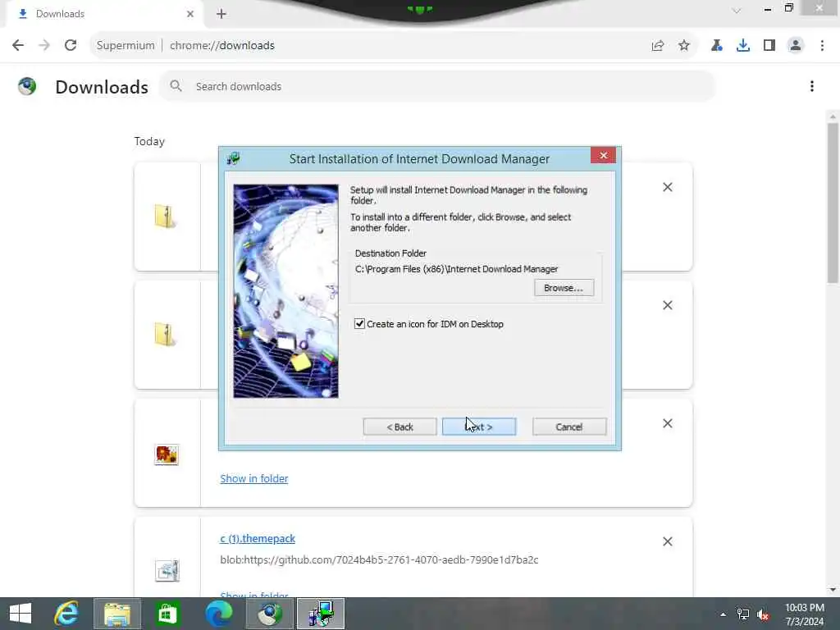Show hidden system tray icons
Image resolution: width=840 pixels, height=630 pixels.
tap(723, 614)
